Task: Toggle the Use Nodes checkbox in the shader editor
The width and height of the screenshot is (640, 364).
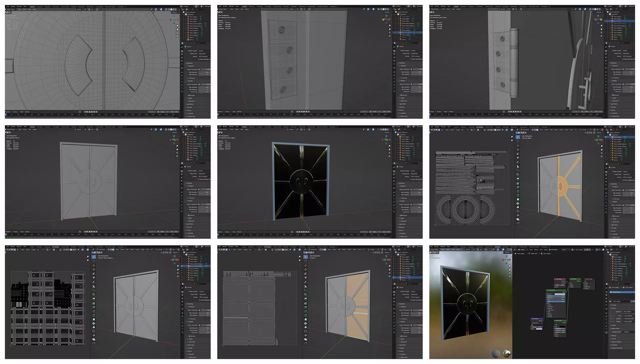Action: [x=550, y=250]
